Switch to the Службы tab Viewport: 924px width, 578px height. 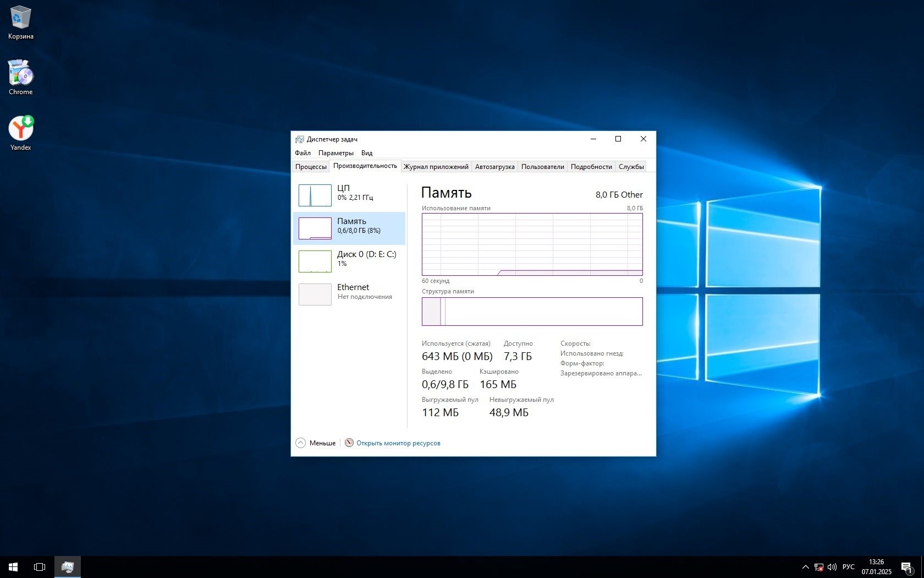[631, 167]
